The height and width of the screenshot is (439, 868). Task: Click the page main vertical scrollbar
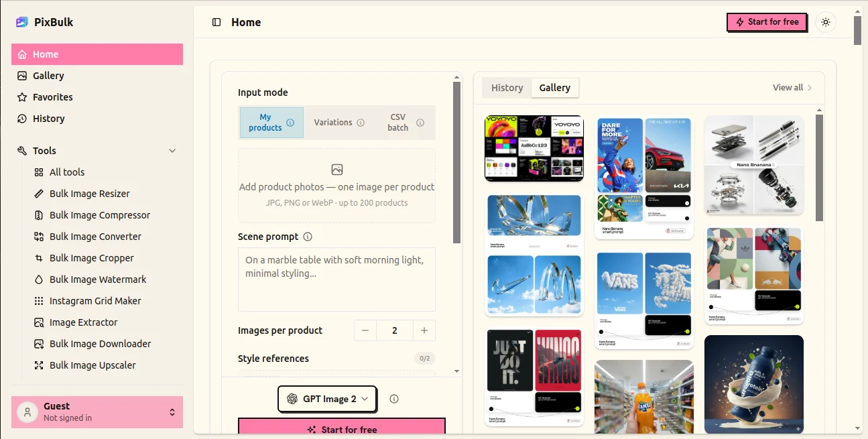tap(858, 30)
